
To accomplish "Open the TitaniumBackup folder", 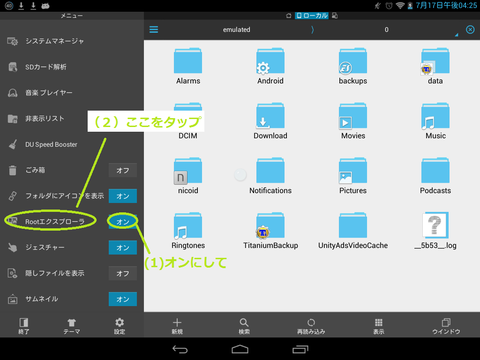I will pyautogui.click(x=270, y=231).
